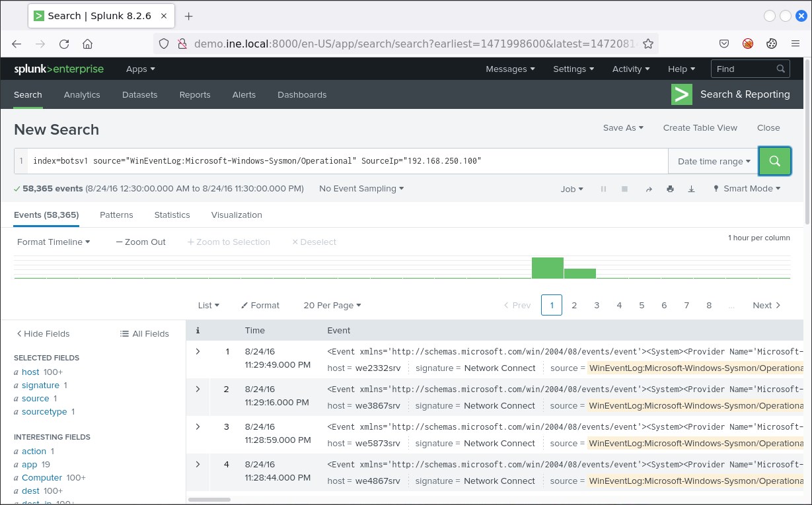Open the Dashboards nav item
This screenshot has width=812, height=505.
click(x=302, y=95)
